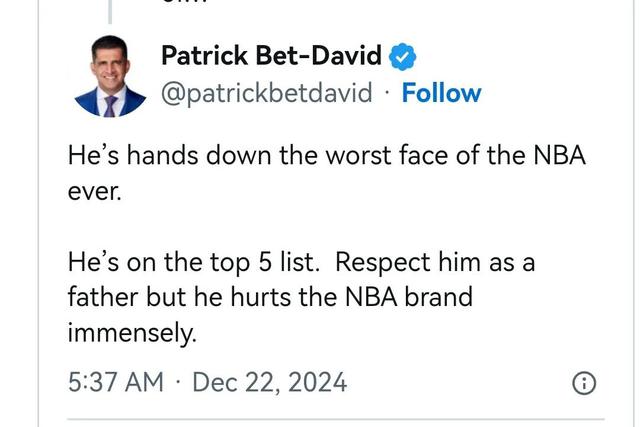The image size is (640, 427).
Task: Click the info circle icon
Action: pos(584,382)
